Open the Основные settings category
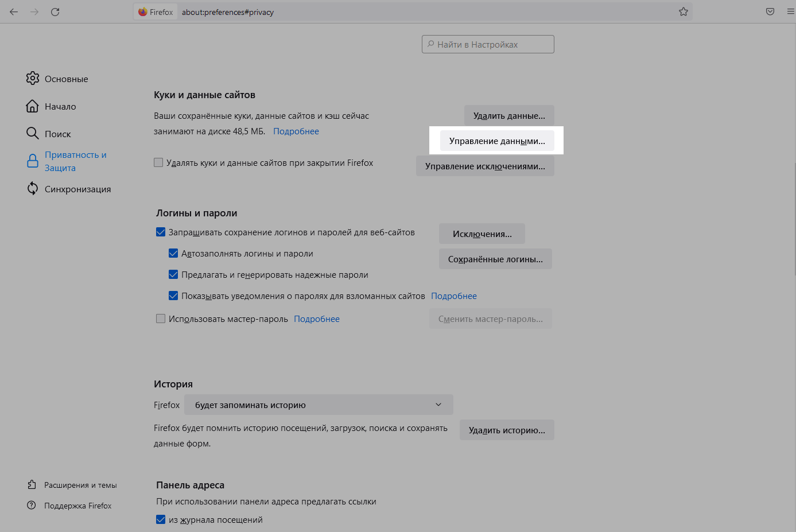Screen dimensions: 796x532 pyautogui.click(x=67, y=79)
